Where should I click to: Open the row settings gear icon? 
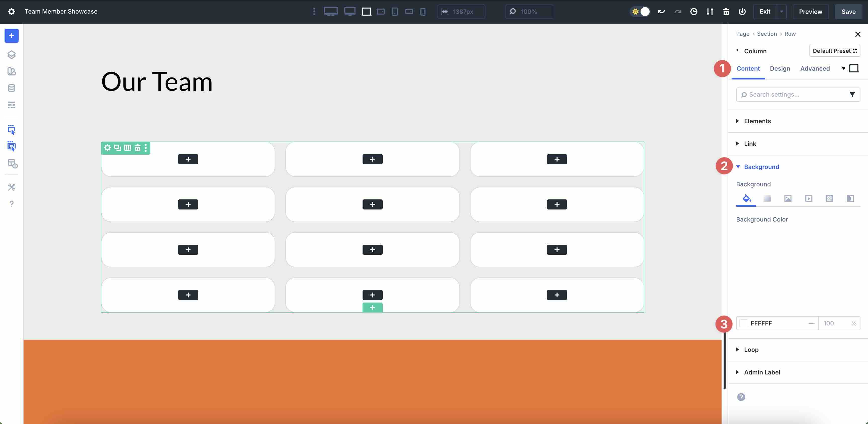[x=107, y=148]
